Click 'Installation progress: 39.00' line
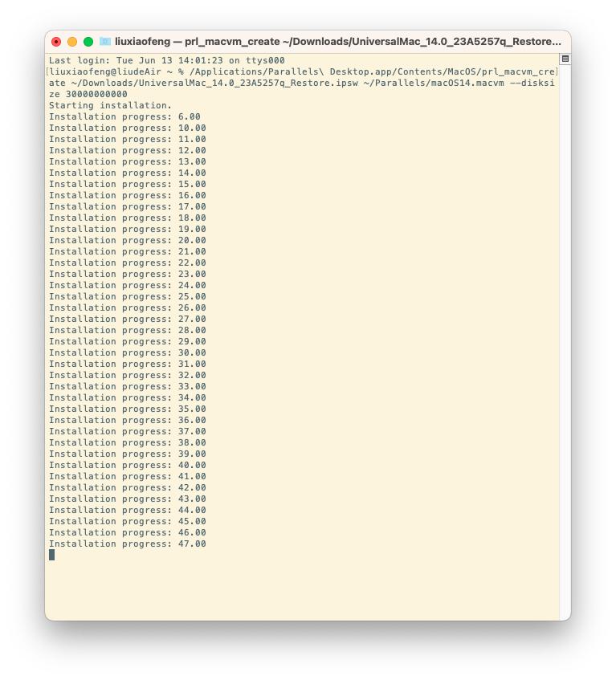Viewport: 616px width, 680px height. [127, 454]
